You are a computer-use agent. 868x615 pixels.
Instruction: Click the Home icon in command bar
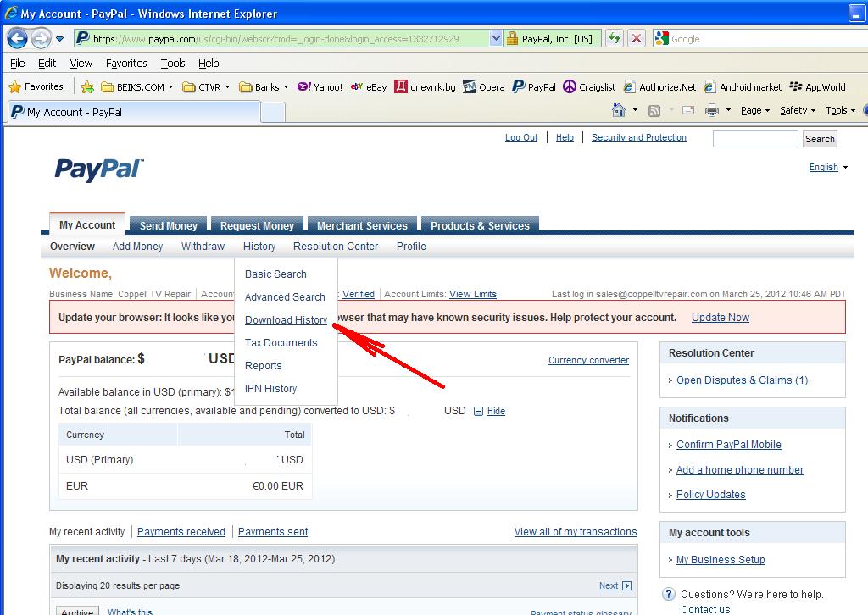[x=618, y=111]
